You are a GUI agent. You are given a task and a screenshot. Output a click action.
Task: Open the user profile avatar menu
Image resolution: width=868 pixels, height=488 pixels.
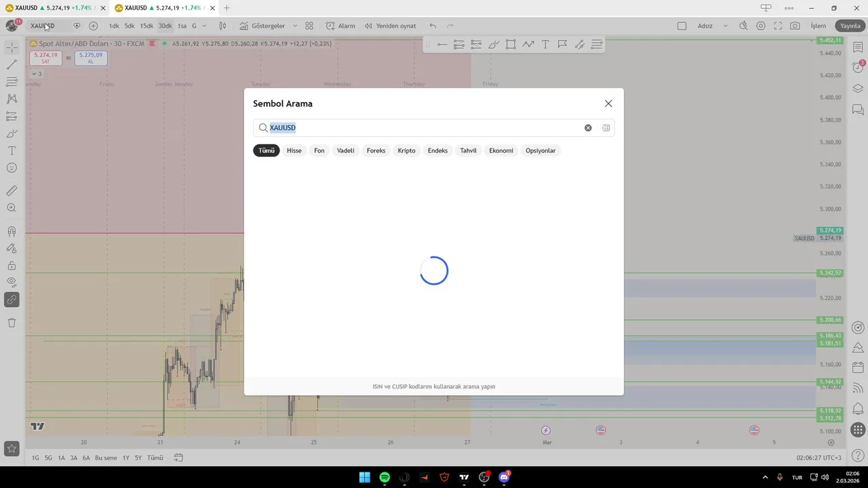(x=12, y=26)
